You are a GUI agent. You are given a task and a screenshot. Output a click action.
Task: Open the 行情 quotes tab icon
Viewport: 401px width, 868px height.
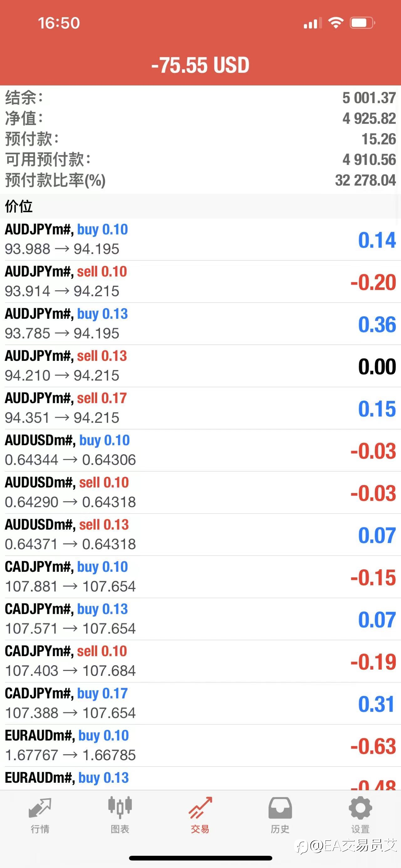[40, 808]
